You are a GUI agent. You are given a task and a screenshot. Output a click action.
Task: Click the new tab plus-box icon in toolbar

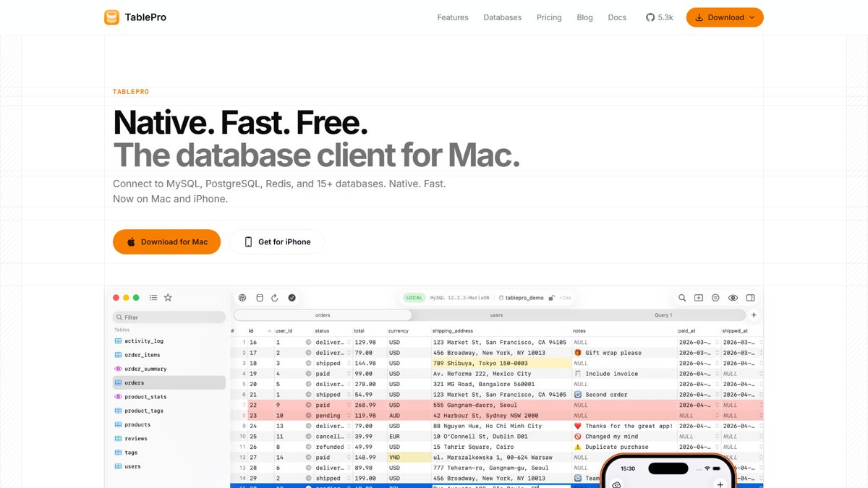pos(699,297)
